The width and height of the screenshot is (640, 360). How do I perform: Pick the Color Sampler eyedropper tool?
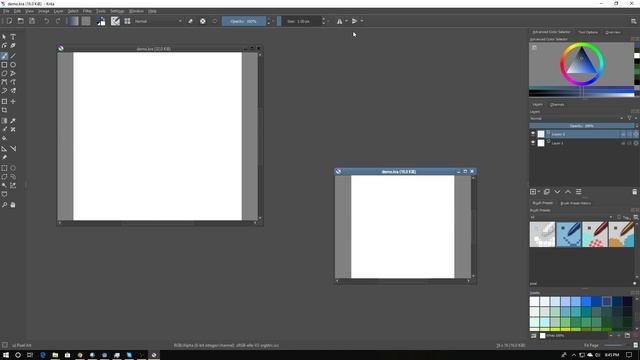(x=13, y=121)
